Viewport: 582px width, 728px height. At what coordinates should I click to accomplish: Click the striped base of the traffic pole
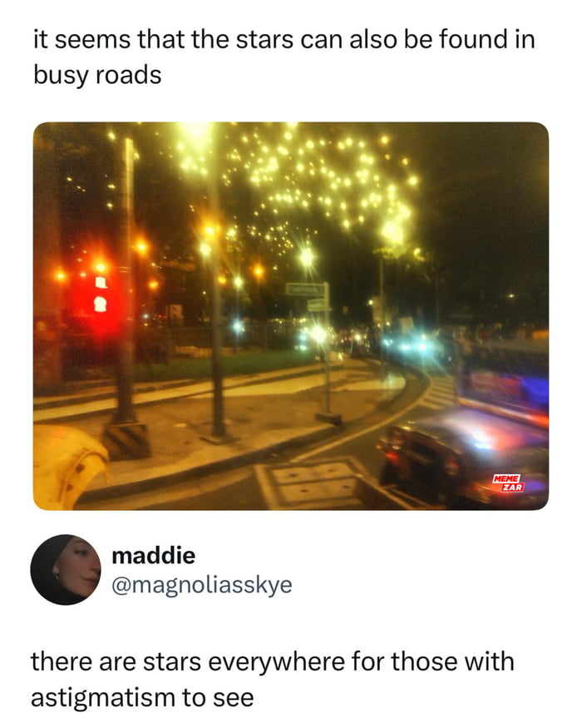pyautogui.click(x=126, y=439)
